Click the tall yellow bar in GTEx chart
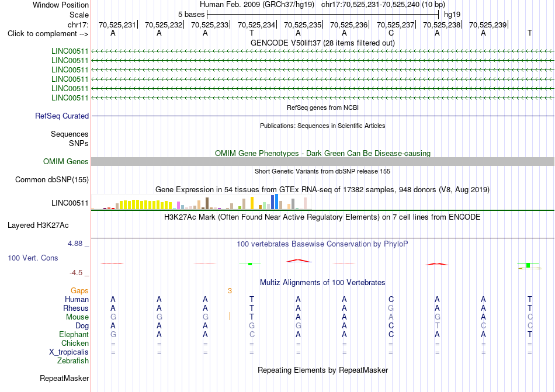 click(x=252, y=203)
